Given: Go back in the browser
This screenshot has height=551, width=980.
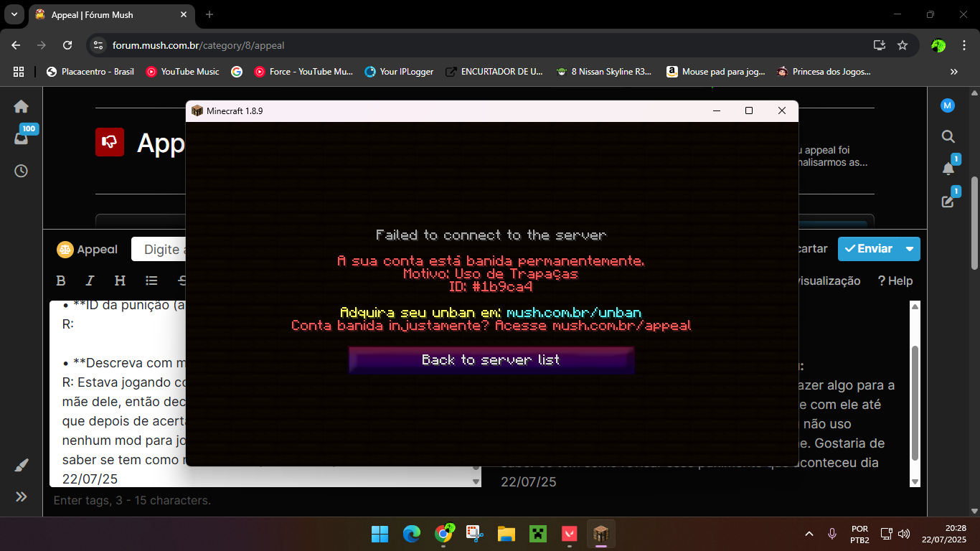Looking at the screenshot, I should click(x=17, y=45).
